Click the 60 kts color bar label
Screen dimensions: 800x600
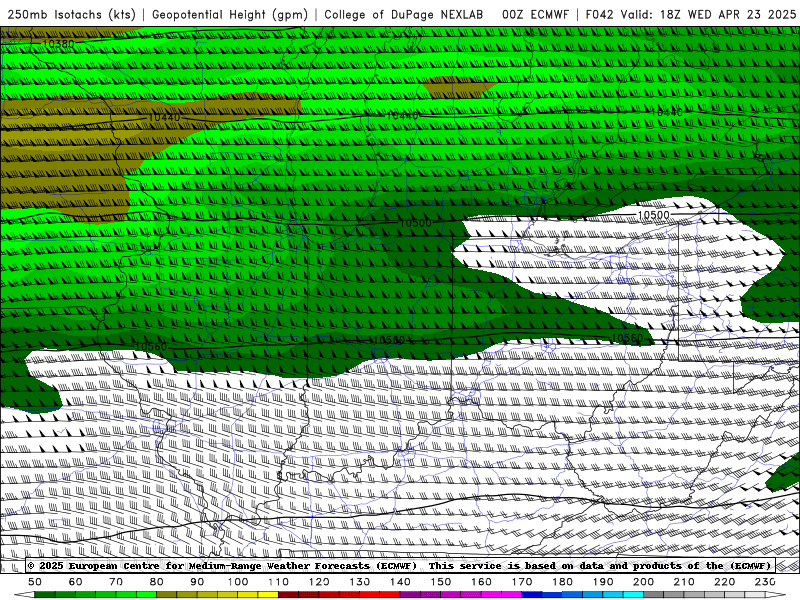pos(76,582)
